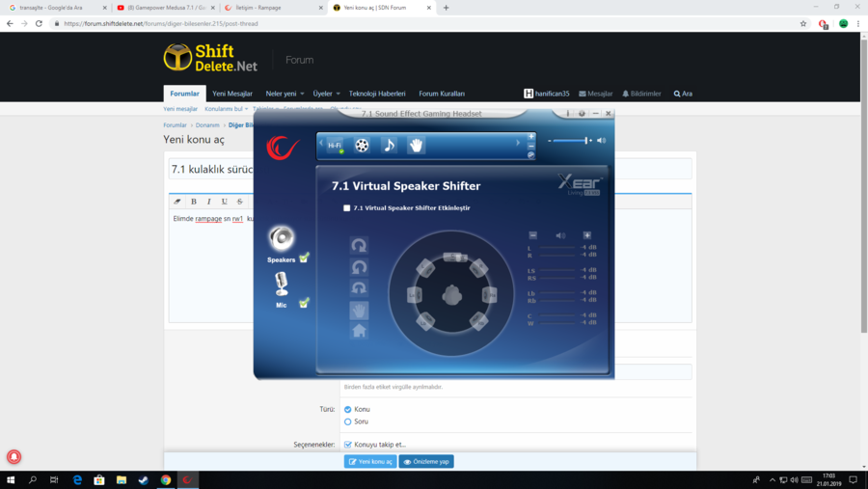Open the hanifican35 user profile link
Screen dimensions: 868x489
(547, 94)
